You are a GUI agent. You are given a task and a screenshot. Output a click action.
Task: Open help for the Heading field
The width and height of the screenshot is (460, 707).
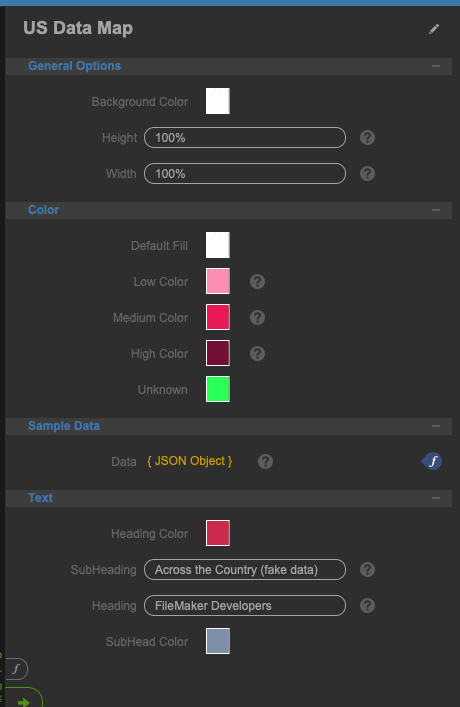(x=368, y=606)
